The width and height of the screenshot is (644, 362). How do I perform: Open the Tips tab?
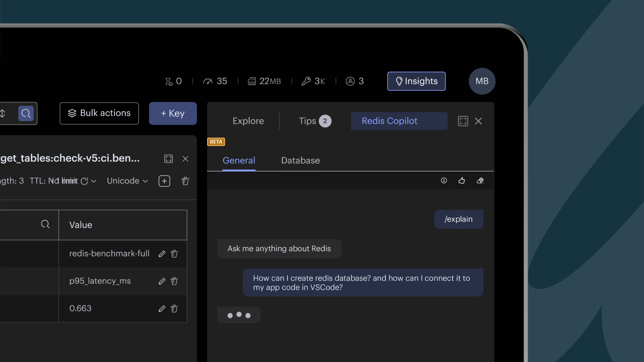click(315, 121)
